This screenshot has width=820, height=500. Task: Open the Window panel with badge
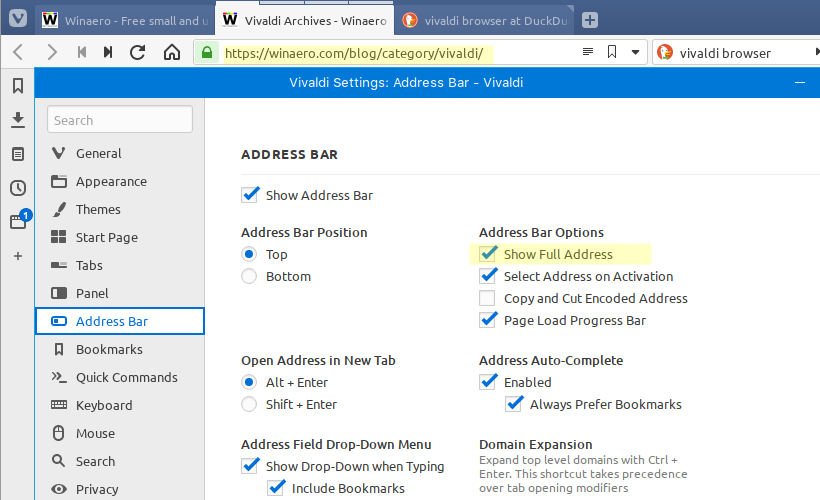[x=19, y=220]
